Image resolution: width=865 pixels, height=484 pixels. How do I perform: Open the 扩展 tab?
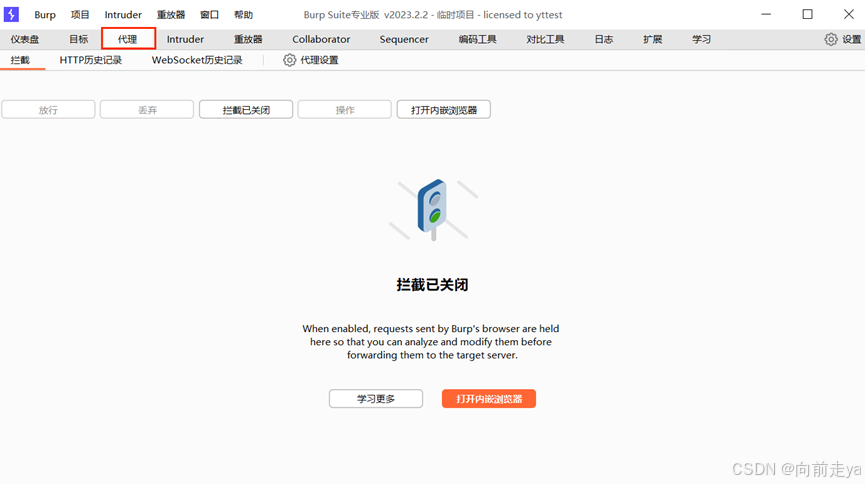pyautogui.click(x=653, y=39)
